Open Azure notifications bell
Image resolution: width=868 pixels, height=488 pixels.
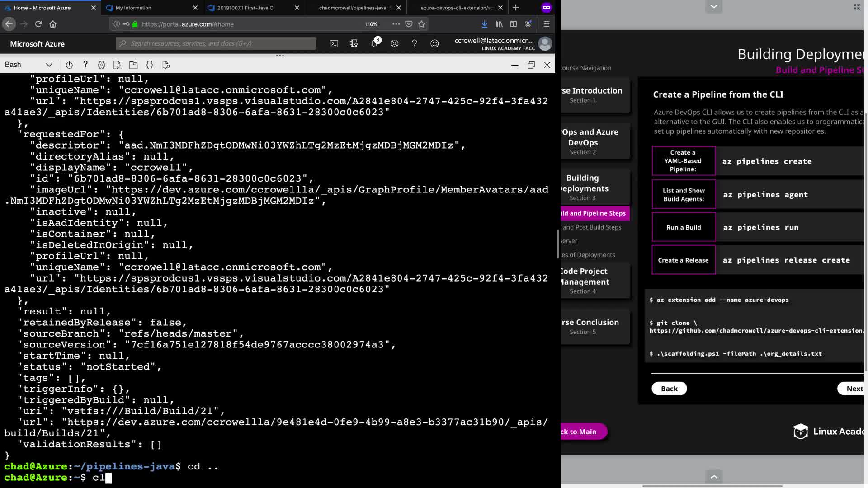click(374, 44)
